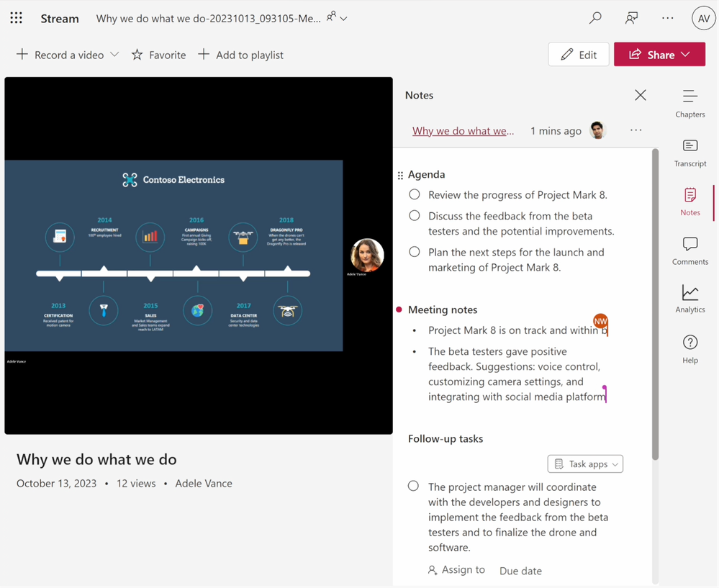Expand the video title chevron
The width and height of the screenshot is (719, 588).
[343, 19]
